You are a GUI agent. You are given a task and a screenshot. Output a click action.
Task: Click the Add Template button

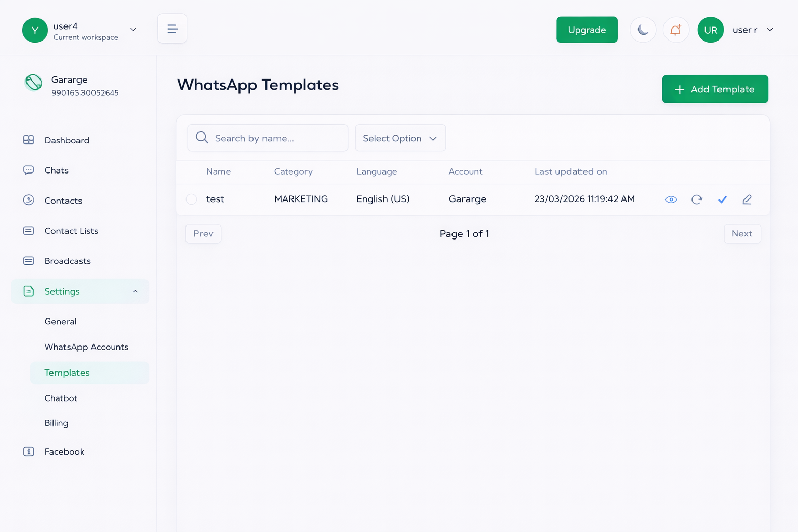[x=715, y=89]
